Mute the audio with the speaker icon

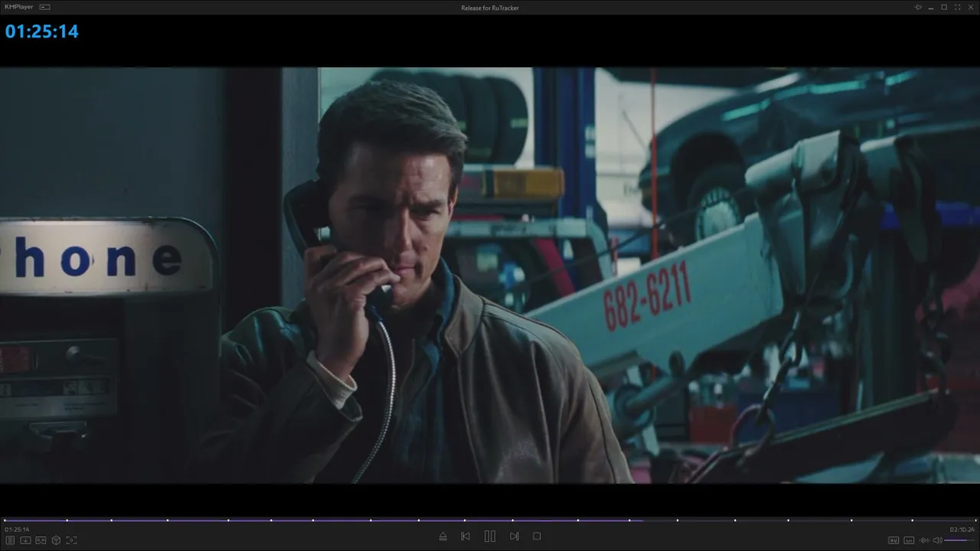tap(937, 540)
